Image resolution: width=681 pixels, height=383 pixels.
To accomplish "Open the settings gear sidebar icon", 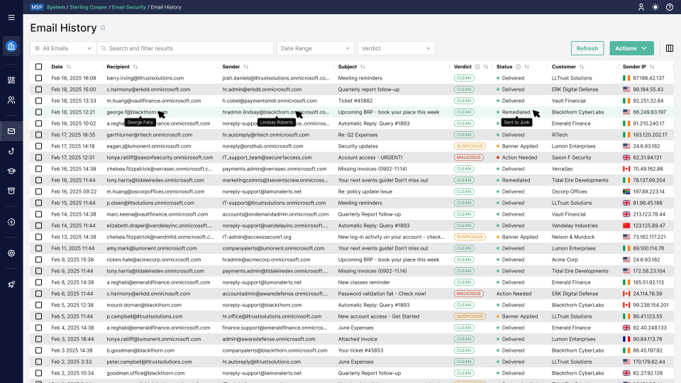I will coord(11,253).
